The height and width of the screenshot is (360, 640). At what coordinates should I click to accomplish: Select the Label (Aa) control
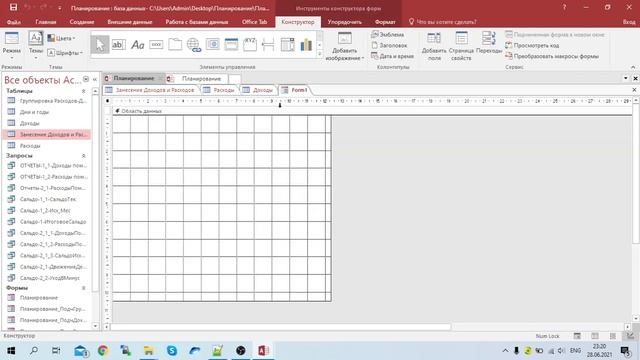tap(138, 44)
